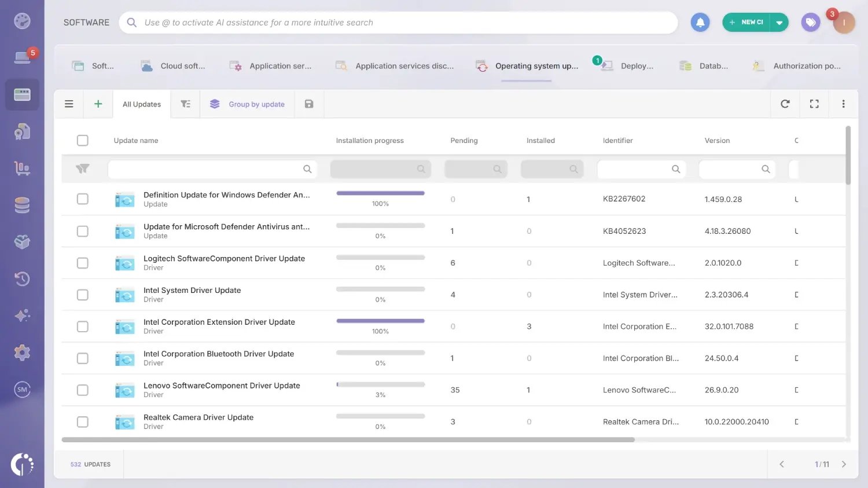Viewport: 868px width, 488px height.
Task: Open the dashboard palette icon in sidebar
Action: tap(22, 21)
